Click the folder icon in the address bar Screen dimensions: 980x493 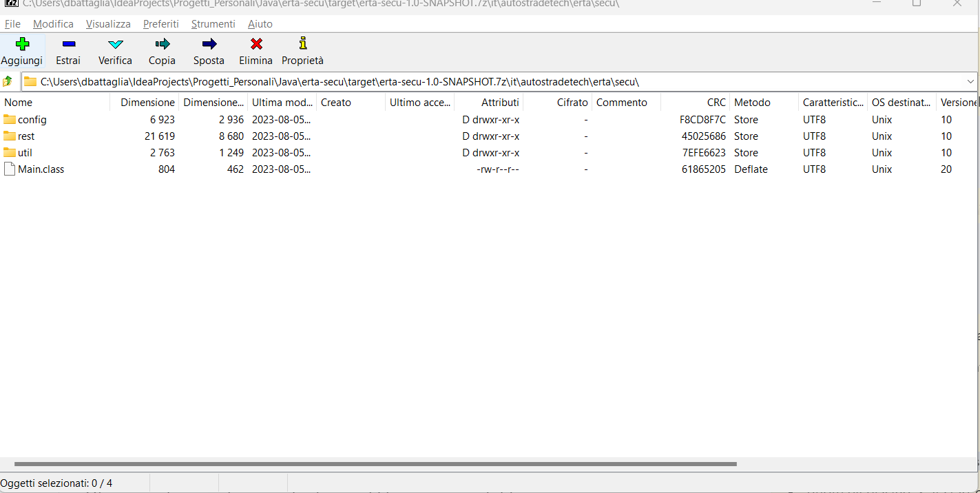[30, 81]
